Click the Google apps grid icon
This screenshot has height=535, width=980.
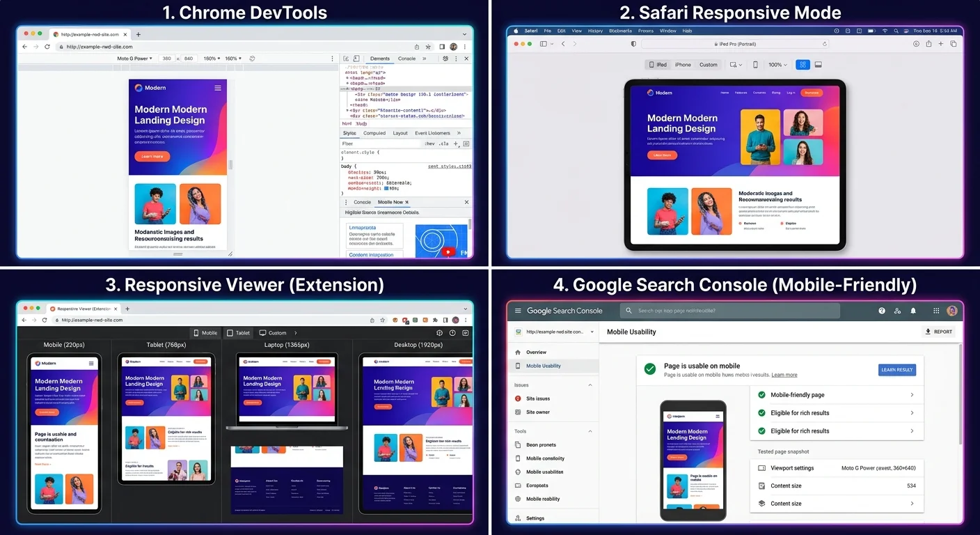936,311
